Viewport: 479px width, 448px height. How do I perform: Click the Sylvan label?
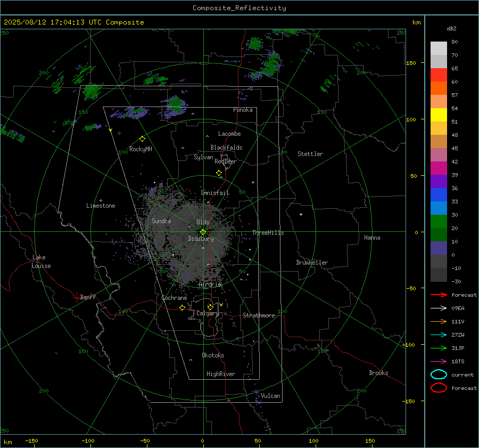click(203, 157)
